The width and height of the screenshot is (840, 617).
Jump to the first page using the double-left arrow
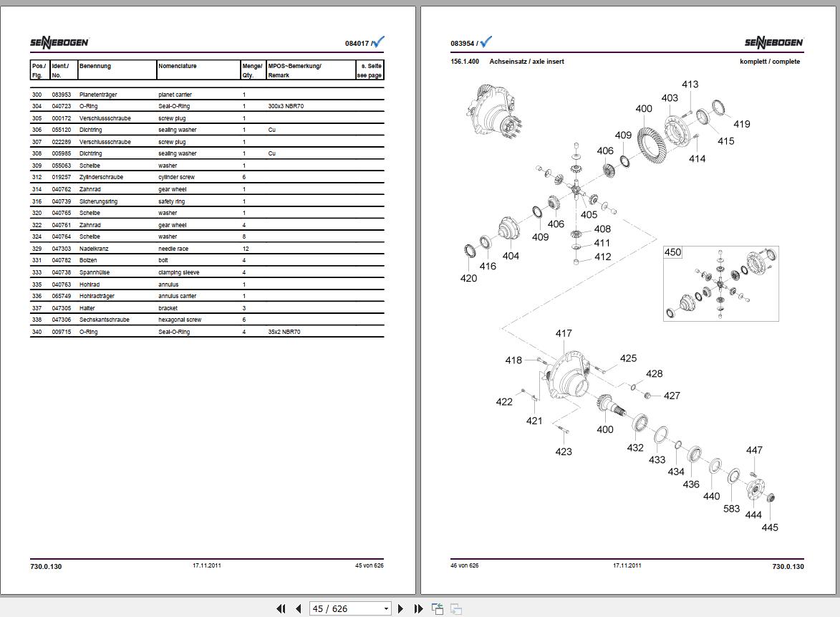[281, 608]
